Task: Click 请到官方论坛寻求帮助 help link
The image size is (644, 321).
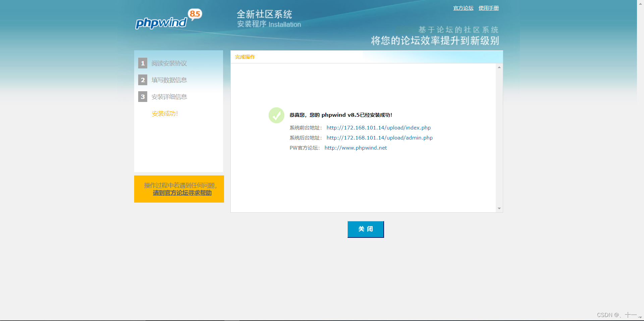Action: [182, 193]
